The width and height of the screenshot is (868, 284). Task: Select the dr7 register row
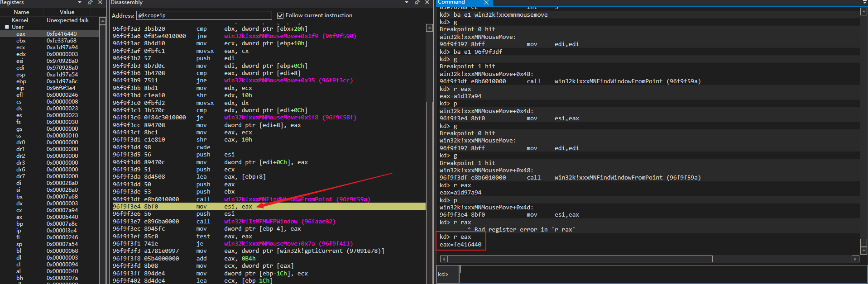click(x=50, y=176)
